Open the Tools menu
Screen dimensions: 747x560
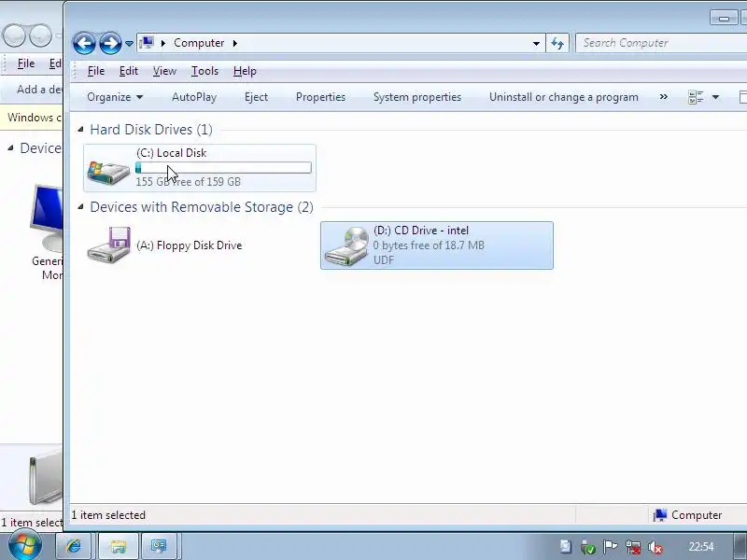204,71
